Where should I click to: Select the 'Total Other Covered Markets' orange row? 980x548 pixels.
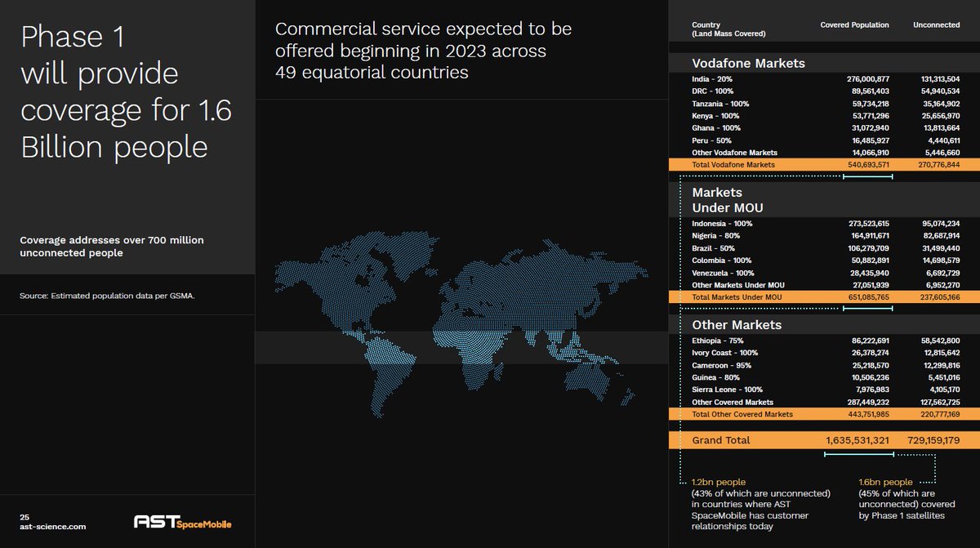click(x=824, y=414)
